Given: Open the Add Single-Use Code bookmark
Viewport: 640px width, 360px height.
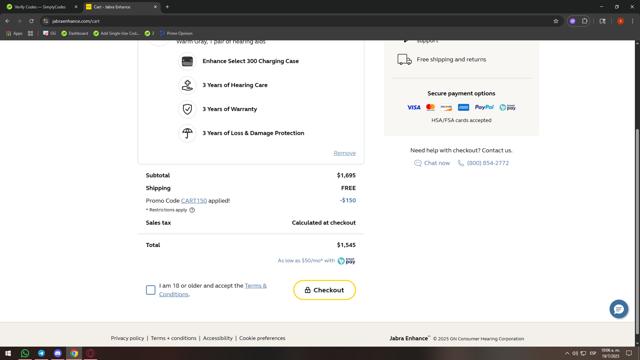Looking at the screenshot, I should tap(116, 33).
